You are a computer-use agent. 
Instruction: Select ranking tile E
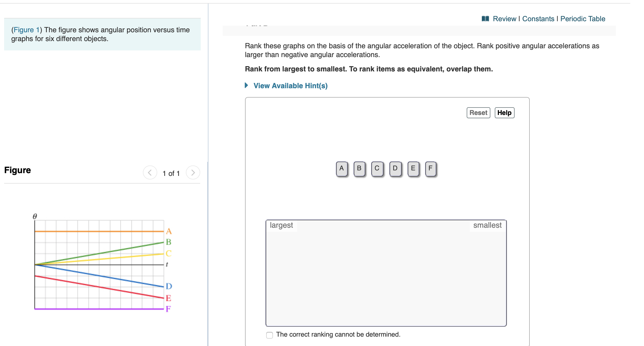tap(413, 168)
